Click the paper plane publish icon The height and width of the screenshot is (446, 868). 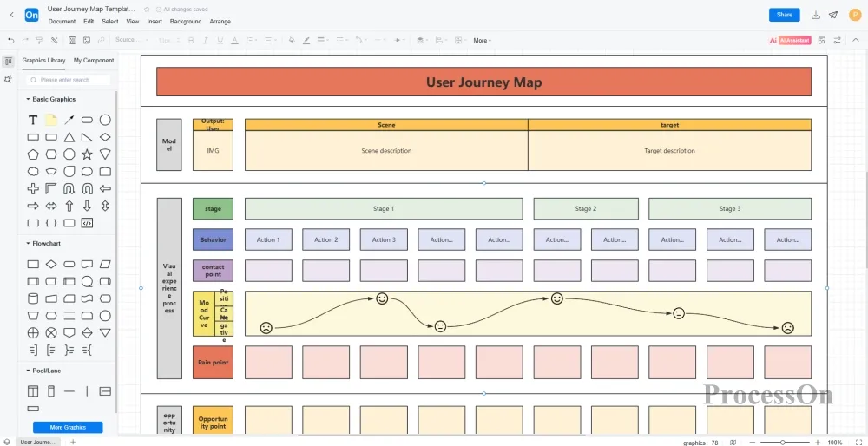click(x=833, y=15)
